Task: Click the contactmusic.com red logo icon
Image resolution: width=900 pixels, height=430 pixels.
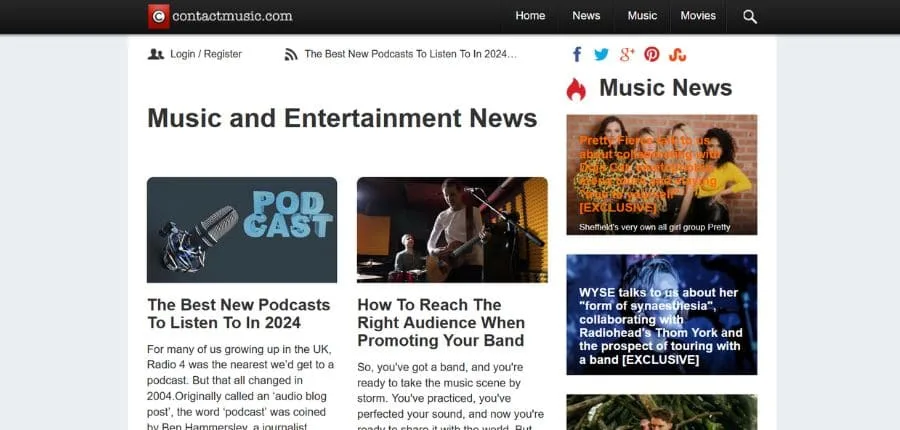Action: coord(158,16)
